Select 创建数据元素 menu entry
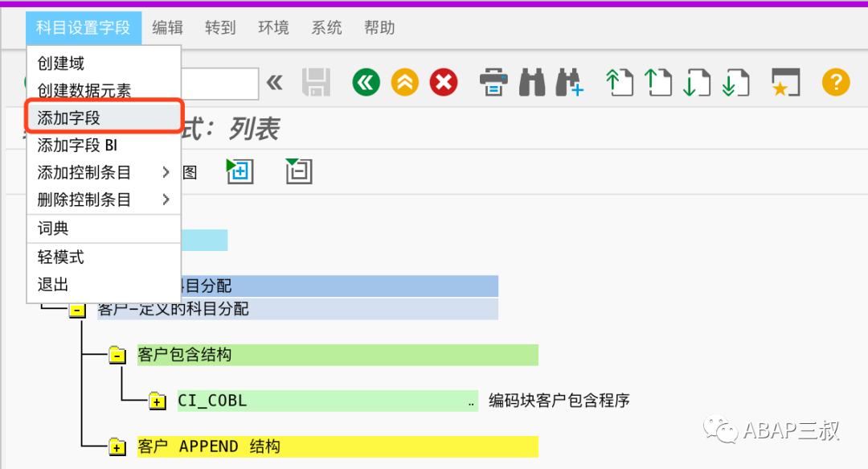The width and height of the screenshot is (868, 469). click(x=104, y=90)
